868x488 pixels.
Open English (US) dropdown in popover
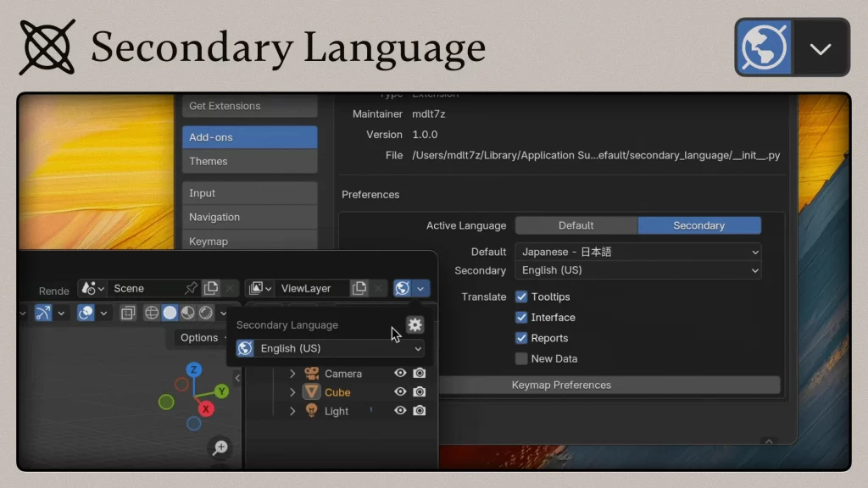[x=330, y=348]
